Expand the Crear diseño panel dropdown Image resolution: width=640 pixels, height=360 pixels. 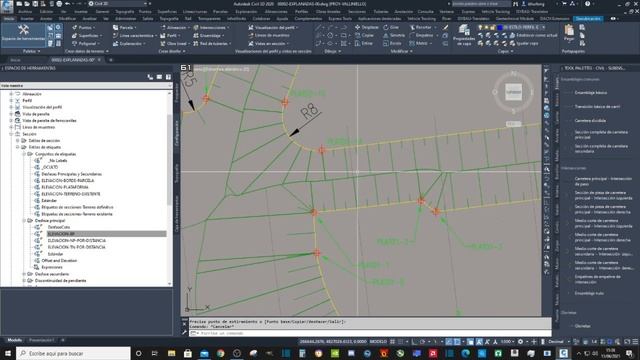[171, 51]
